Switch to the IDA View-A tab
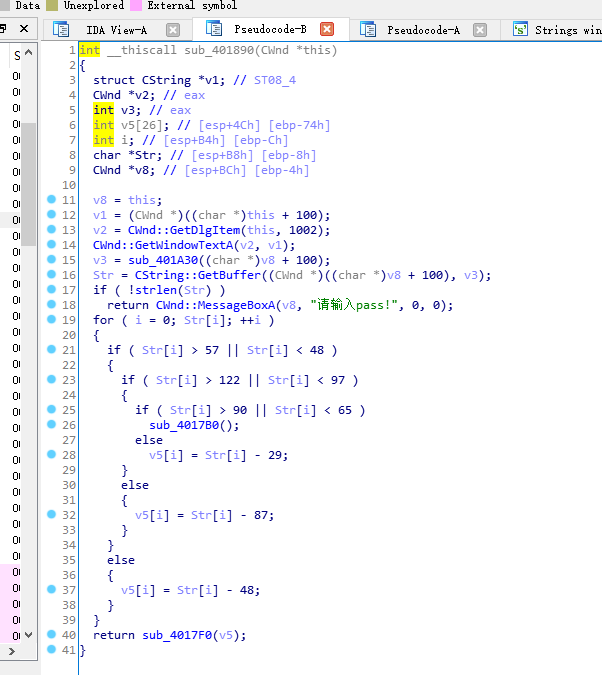The height and width of the screenshot is (675, 602). (x=116, y=30)
